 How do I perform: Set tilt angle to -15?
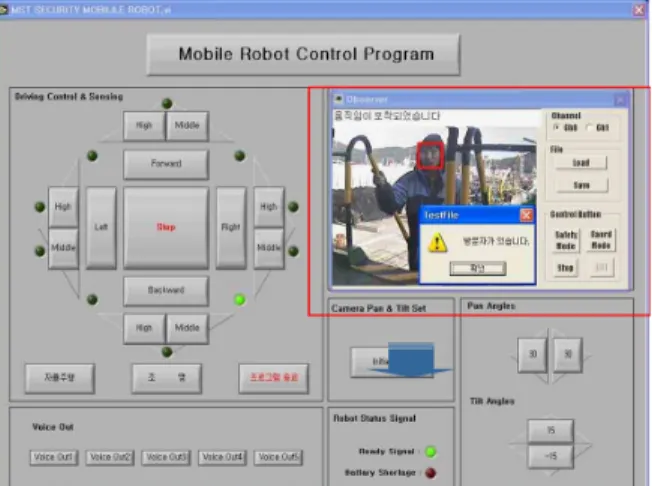point(551,456)
